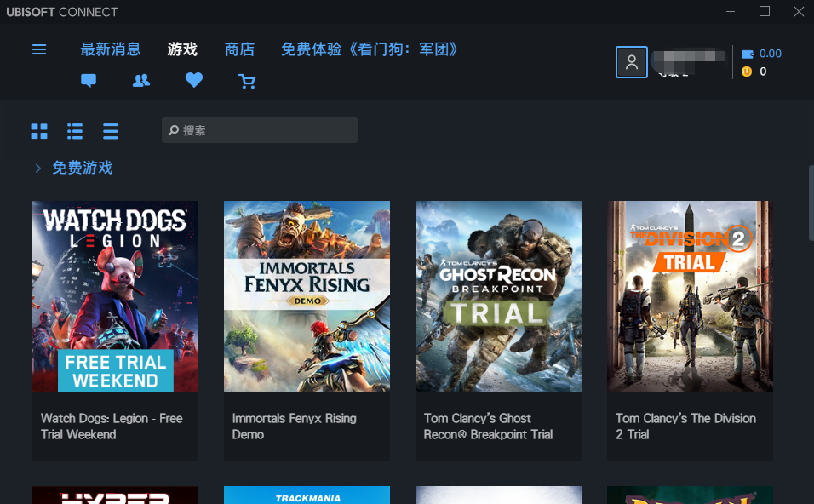Open the chat messages icon

[x=89, y=81]
